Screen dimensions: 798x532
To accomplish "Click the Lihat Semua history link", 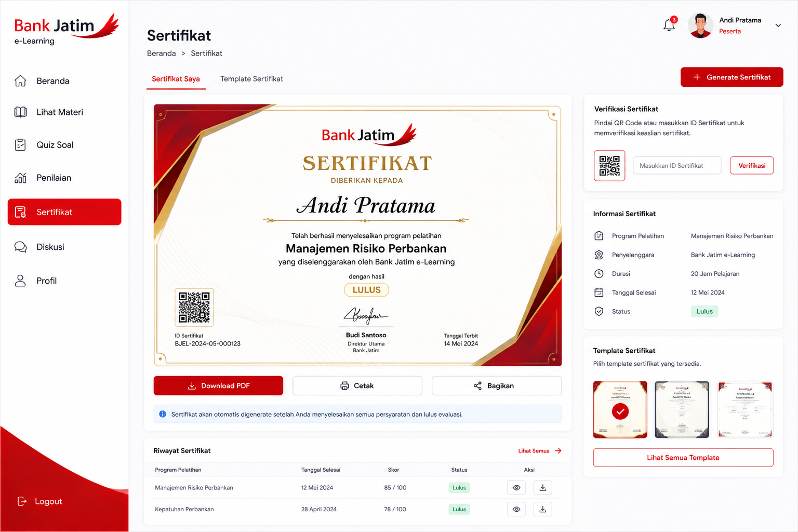I will coord(540,451).
